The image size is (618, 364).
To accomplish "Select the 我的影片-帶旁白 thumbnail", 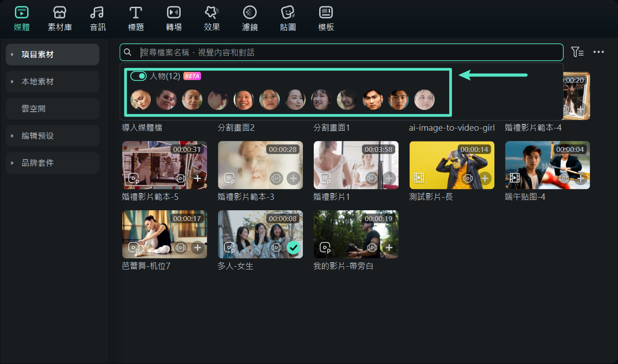I will (356, 234).
